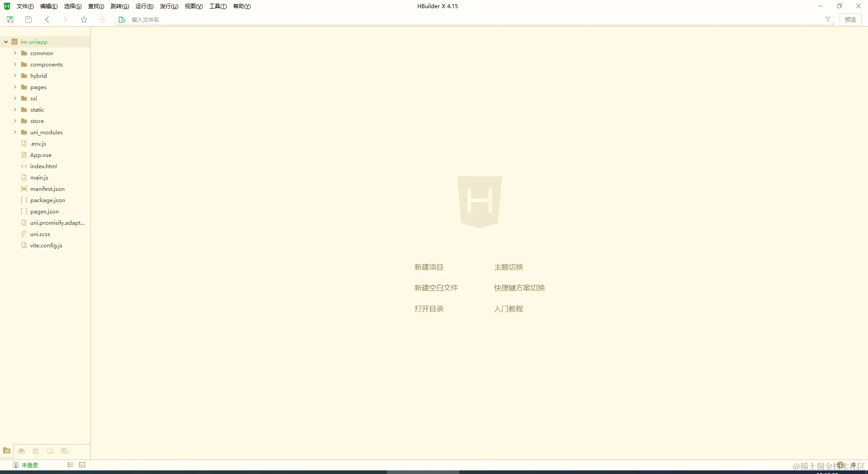
Task: Open the 视图(V) menu
Action: coord(193,6)
